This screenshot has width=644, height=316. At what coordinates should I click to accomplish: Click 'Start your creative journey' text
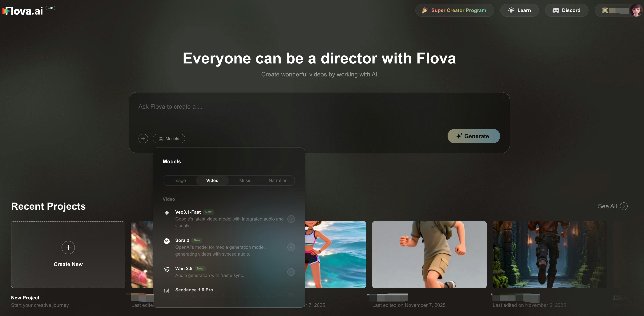pos(40,305)
